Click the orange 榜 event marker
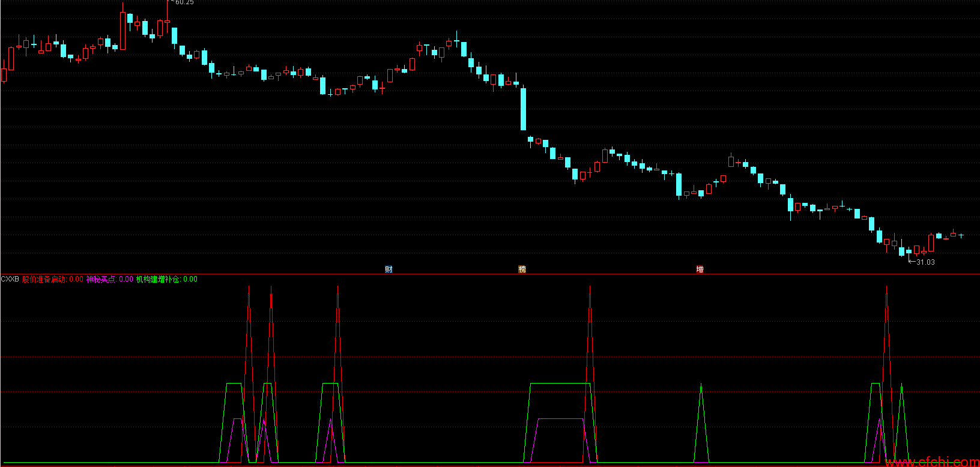 pyautogui.click(x=522, y=270)
